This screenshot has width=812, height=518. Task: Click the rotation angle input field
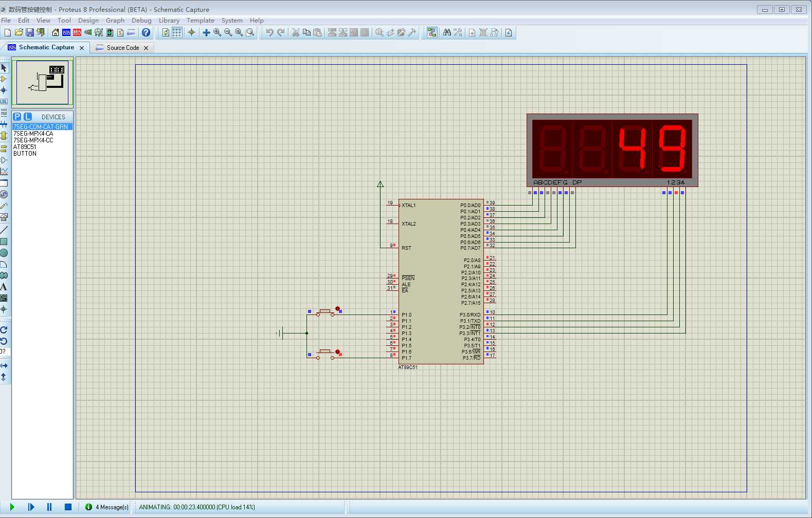click(5, 351)
